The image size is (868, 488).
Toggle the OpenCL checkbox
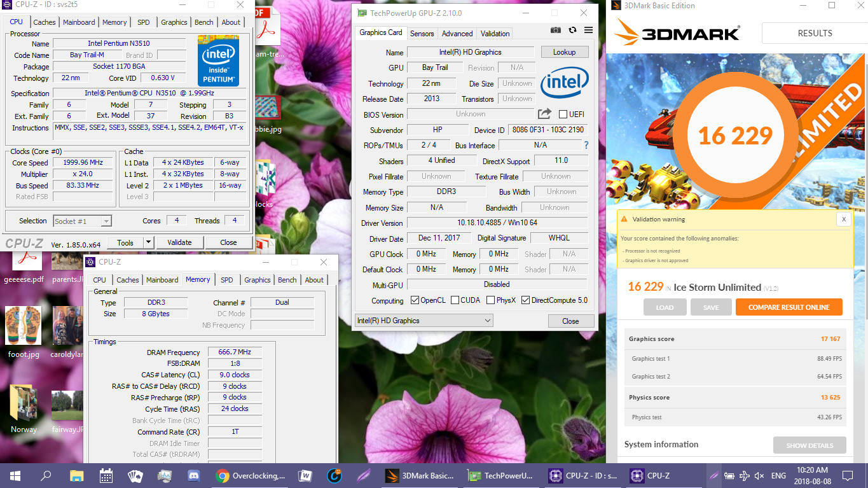pos(415,300)
